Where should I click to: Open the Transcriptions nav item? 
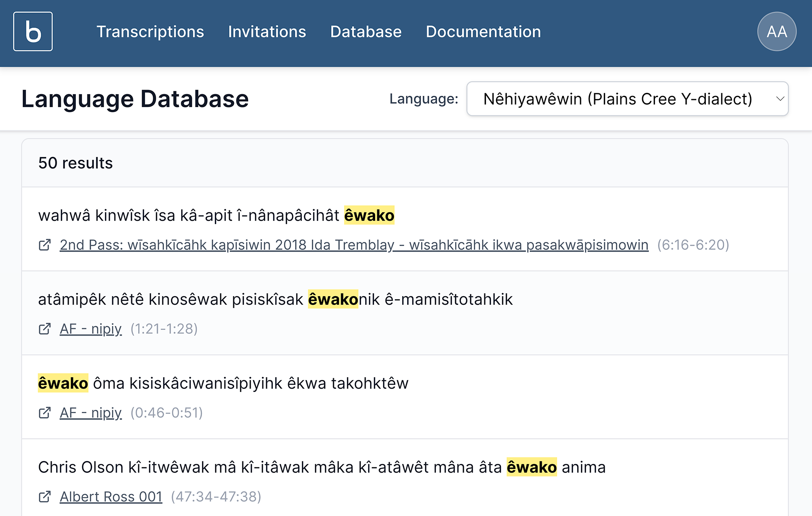tap(150, 32)
